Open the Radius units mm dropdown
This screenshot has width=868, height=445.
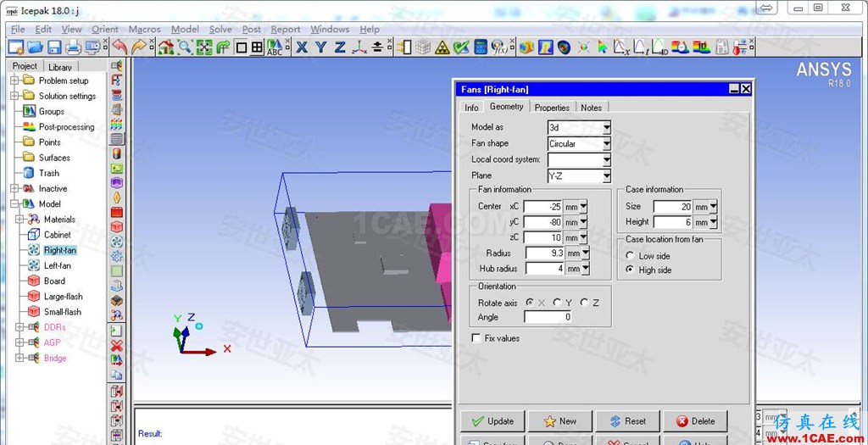(x=586, y=253)
